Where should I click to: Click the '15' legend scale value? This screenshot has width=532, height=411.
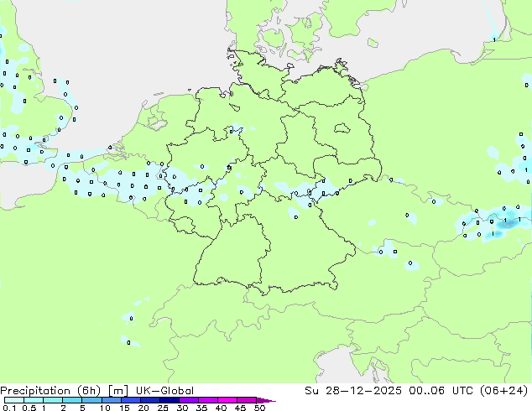tap(124, 408)
